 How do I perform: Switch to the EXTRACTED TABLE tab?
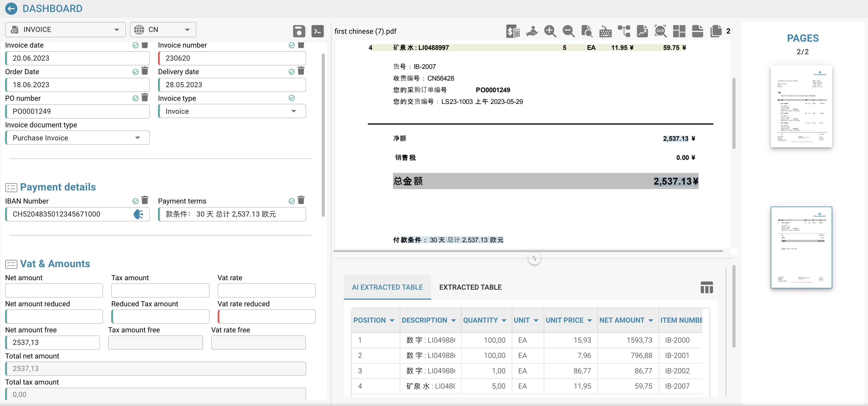(470, 287)
